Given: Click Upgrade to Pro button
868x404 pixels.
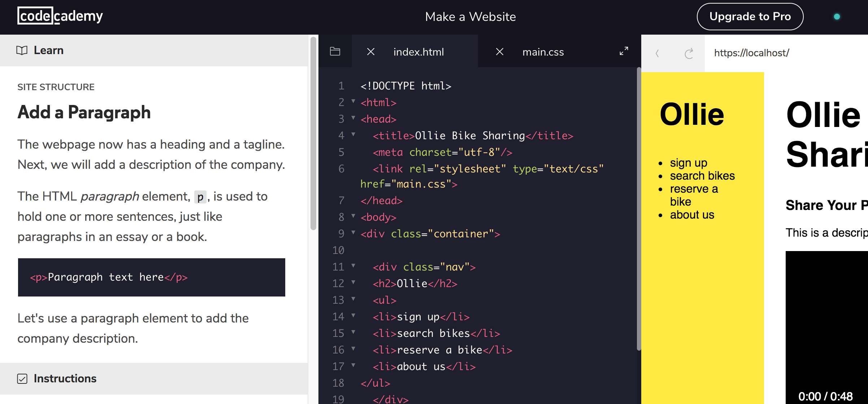Looking at the screenshot, I should [x=750, y=17].
